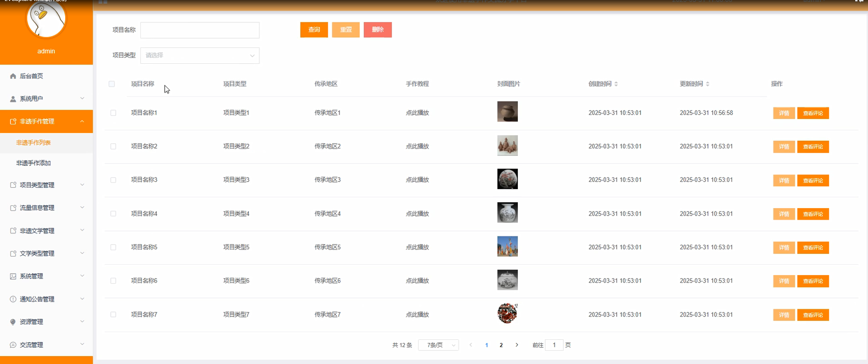Open the 项目类型 select dropdown
868x364 pixels.
(x=200, y=56)
